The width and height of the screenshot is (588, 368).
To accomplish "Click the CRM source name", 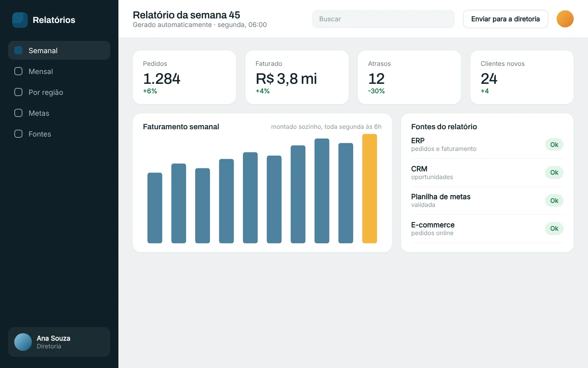I will [419, 169].
